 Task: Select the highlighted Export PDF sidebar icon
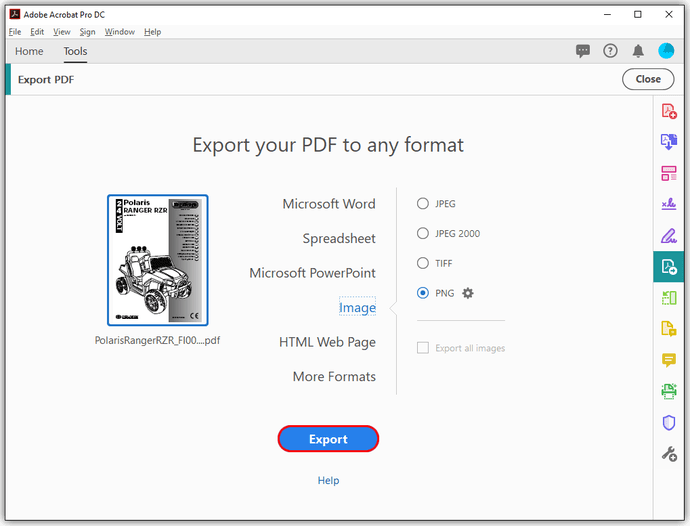[x=669, y=267]
